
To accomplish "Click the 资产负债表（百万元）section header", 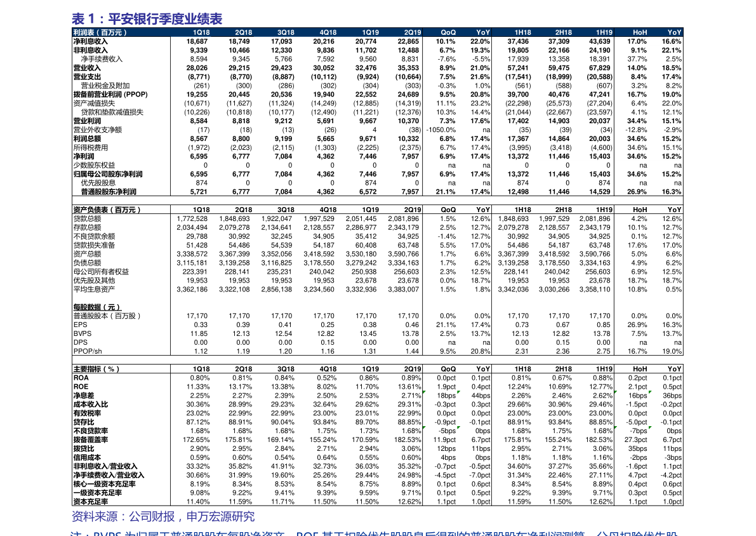I will point(107,210).
